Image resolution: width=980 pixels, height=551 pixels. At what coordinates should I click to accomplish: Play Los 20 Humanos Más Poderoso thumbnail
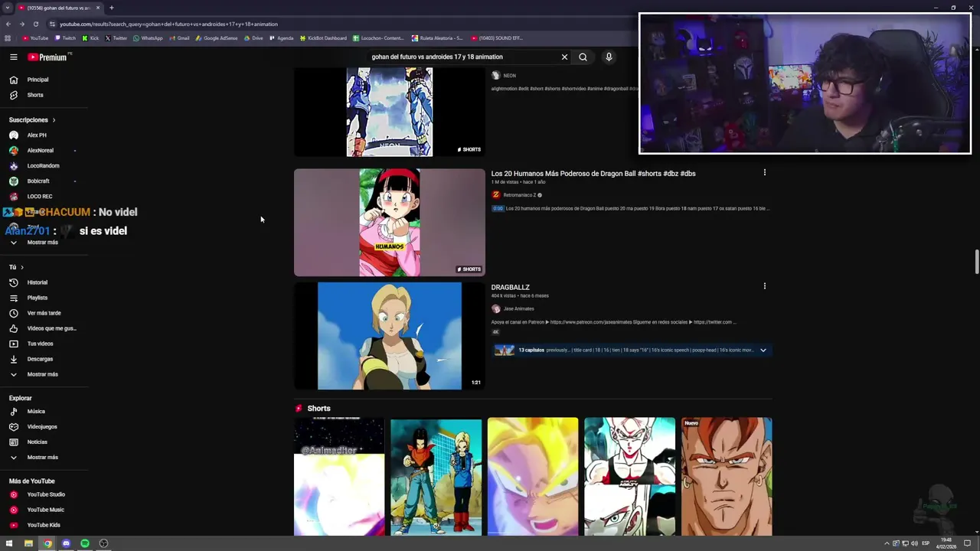pos(390,223)
